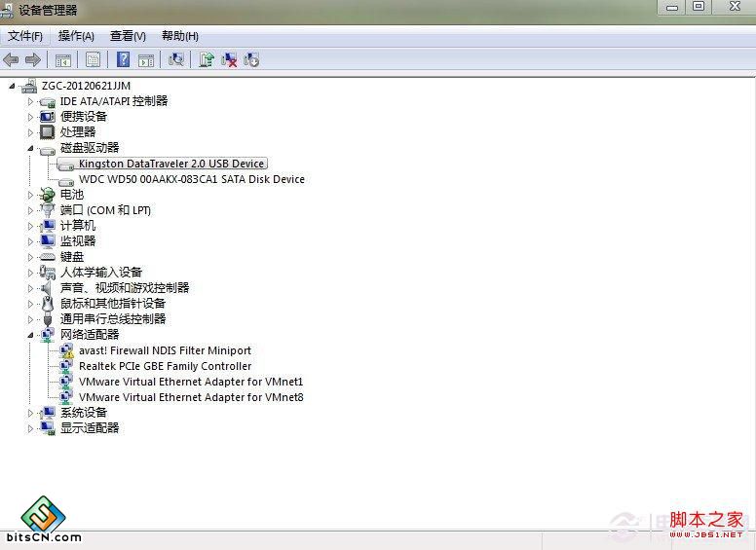Screen dimensions: 756x550
Task: Expand the 键盘 node
Action: coord(30,257)
